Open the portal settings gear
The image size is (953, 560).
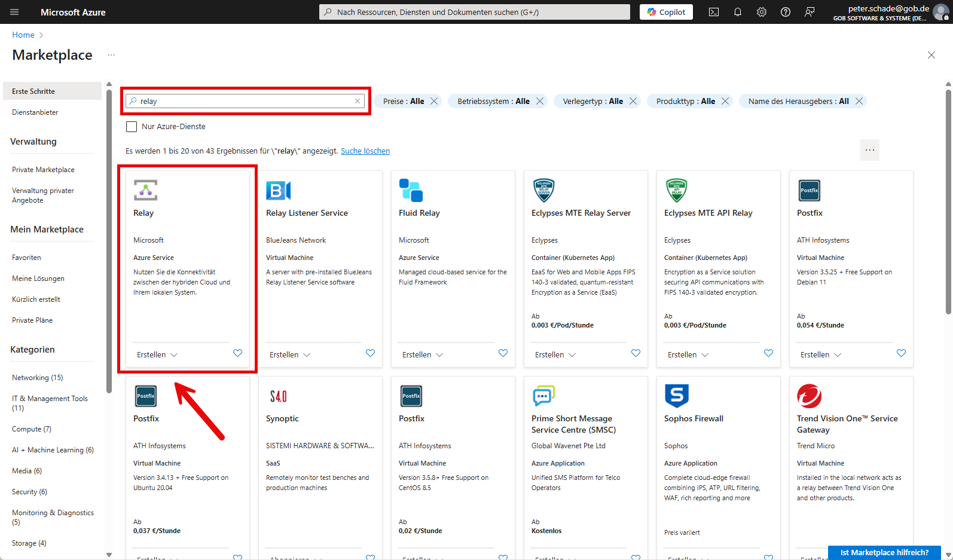tap(762, 12)
